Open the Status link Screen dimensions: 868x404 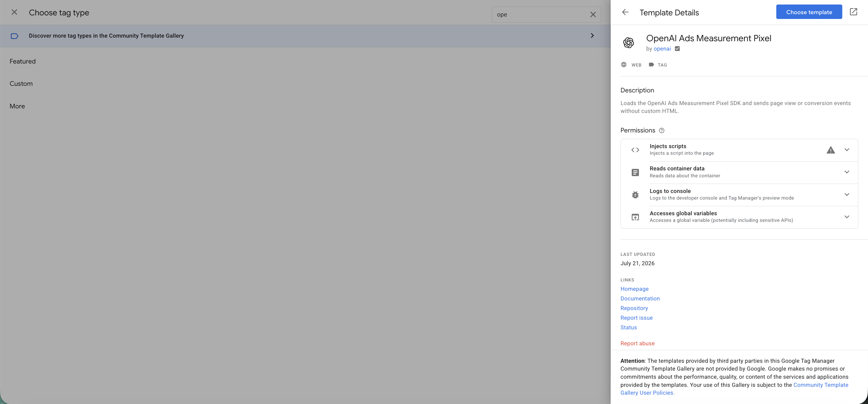point(629,328)
